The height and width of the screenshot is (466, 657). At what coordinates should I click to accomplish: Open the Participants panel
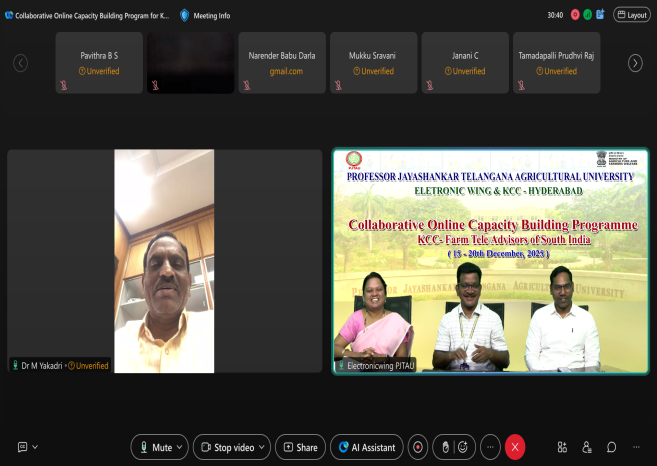586,447
